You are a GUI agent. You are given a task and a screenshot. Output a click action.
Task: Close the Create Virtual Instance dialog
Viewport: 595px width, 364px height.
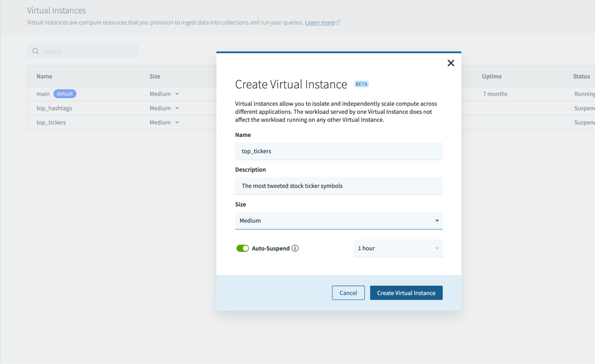451,63
